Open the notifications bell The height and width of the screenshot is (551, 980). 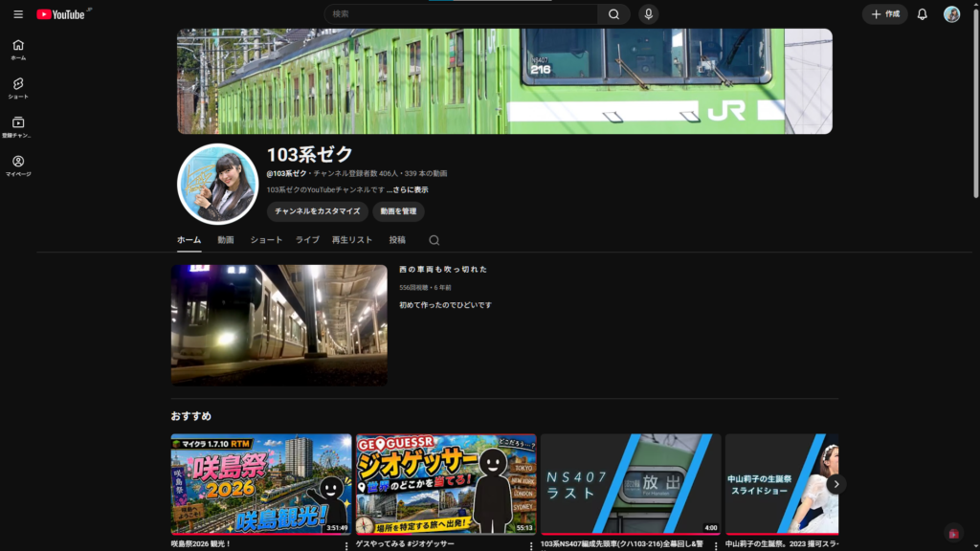(x=922, y=14)
